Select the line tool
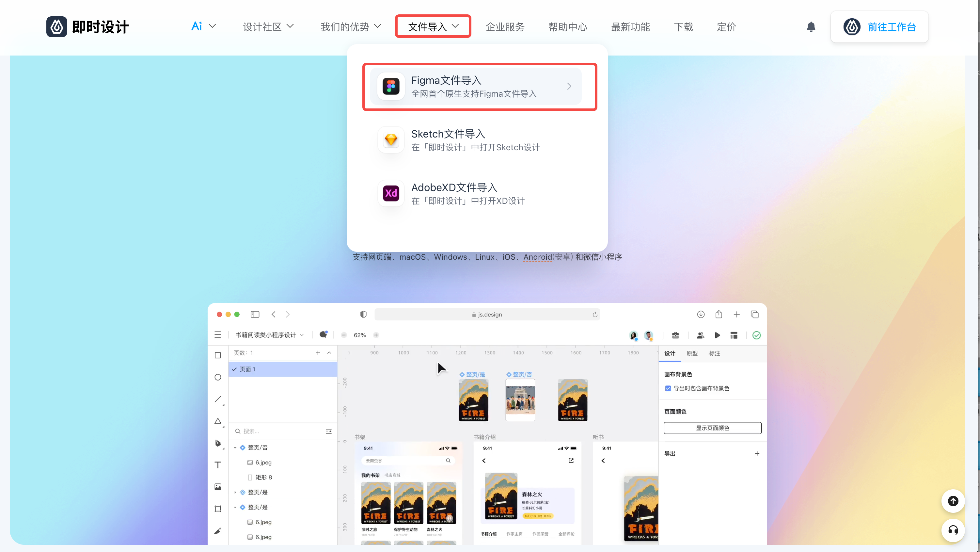Screen dimensions: 980x552 tap(218, 399)
